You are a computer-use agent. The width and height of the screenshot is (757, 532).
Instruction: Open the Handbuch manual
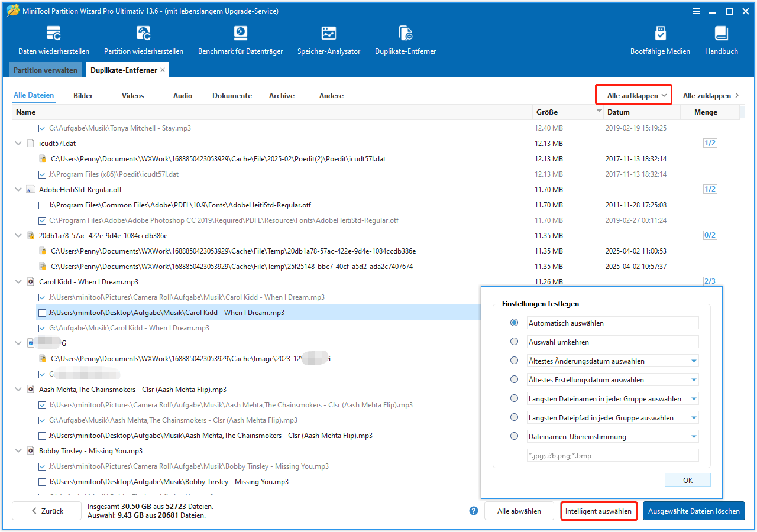722,40
